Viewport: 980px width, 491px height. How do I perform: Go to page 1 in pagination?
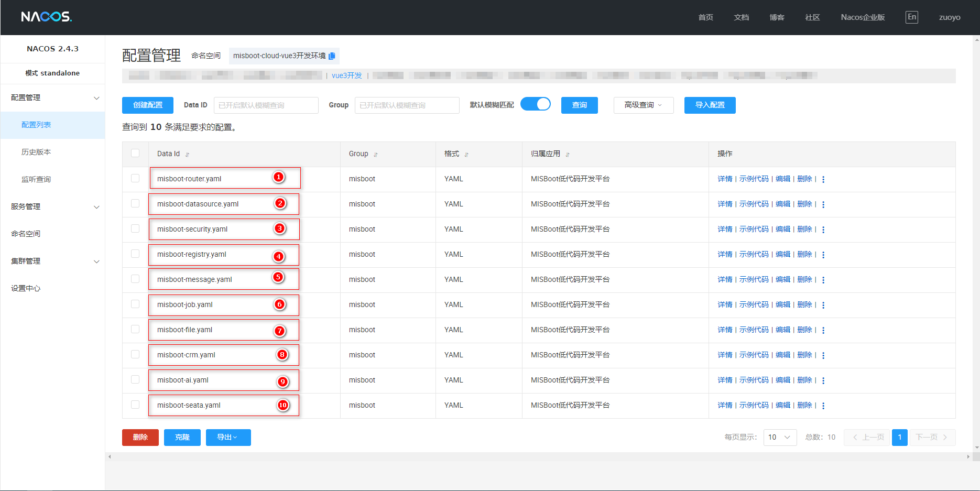pyautogui.click(x=900, y=438)
